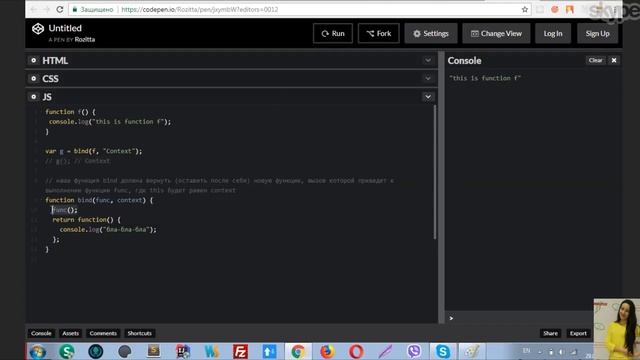
Task: Click the pen title Untitled
Action: click(65, 28)
